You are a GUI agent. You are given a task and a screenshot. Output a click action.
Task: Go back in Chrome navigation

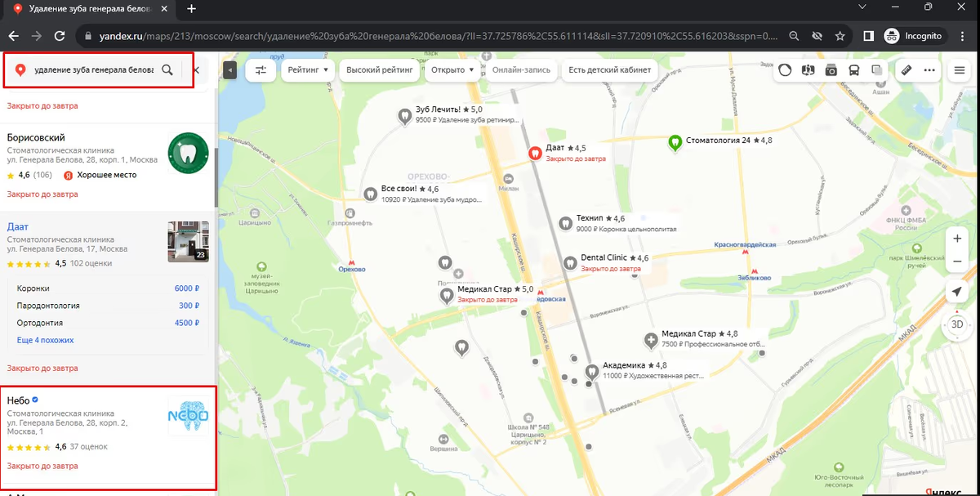pos(13,36)
